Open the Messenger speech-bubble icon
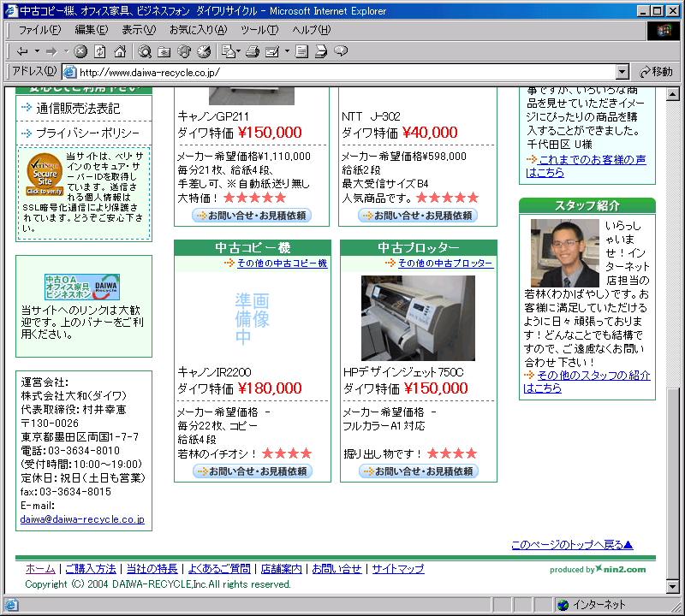Screen dimensions: 685x616 pos(341,51)
